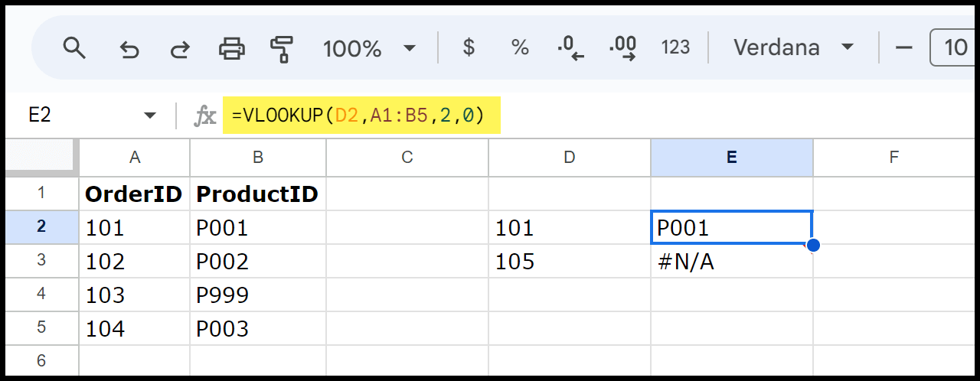Screen dimensions: 980x381
Task: Format as currency with dollar icon
Action: (469, 47)
